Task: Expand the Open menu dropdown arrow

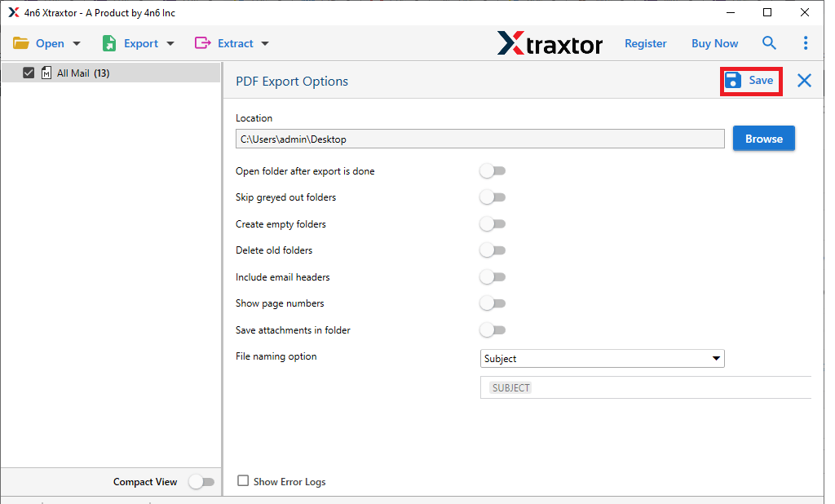Action: point(75,42)
